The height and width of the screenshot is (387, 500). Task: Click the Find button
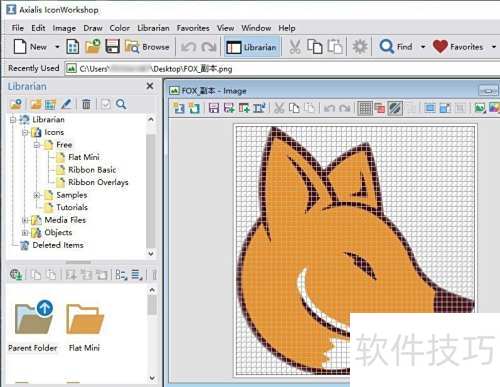pyautogui.click(x=396, y=47)
